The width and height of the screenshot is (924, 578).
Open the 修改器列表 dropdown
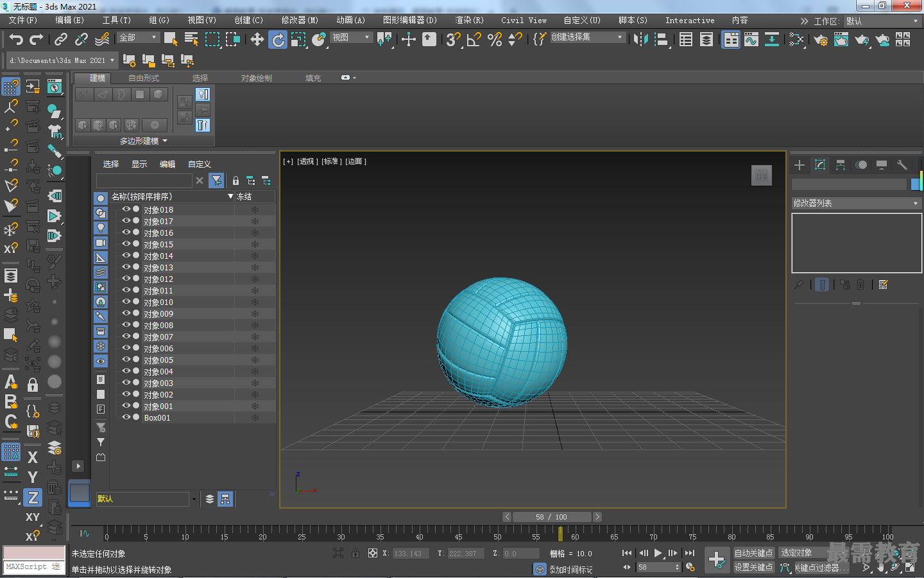pyautogui.click(x=856, y=203)
